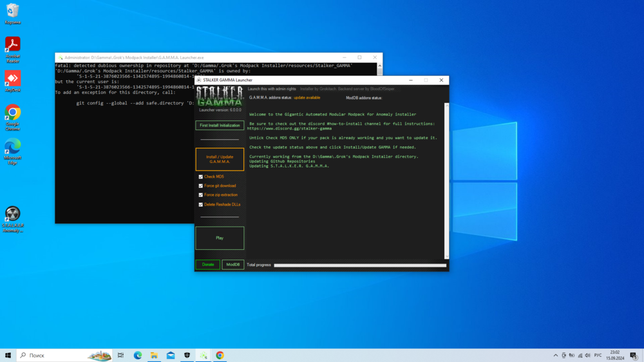The image size is (644, 362).
Task: Open Google Chrome desktop shortcut
Action: pyautogui.click(x=12, y=113)
